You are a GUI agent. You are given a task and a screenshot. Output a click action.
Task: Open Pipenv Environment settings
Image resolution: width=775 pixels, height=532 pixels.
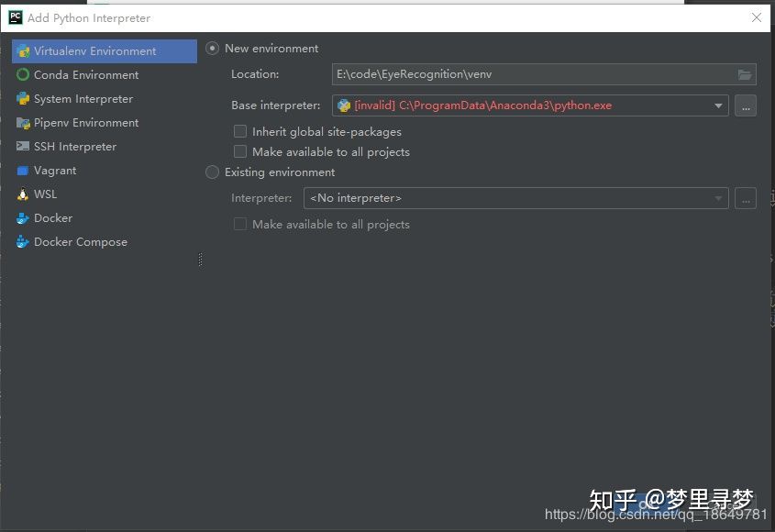coord(105,123)
